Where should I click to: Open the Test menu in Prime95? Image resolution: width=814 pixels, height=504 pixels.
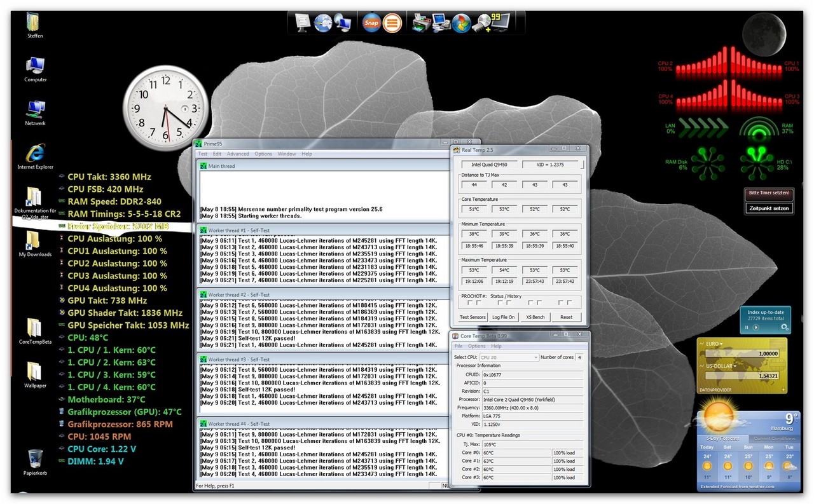click(x=203, y=154)
